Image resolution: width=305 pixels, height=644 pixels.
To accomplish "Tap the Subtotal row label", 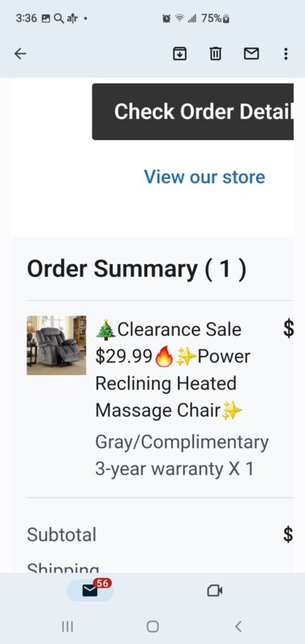I will (x=62, y=535).
